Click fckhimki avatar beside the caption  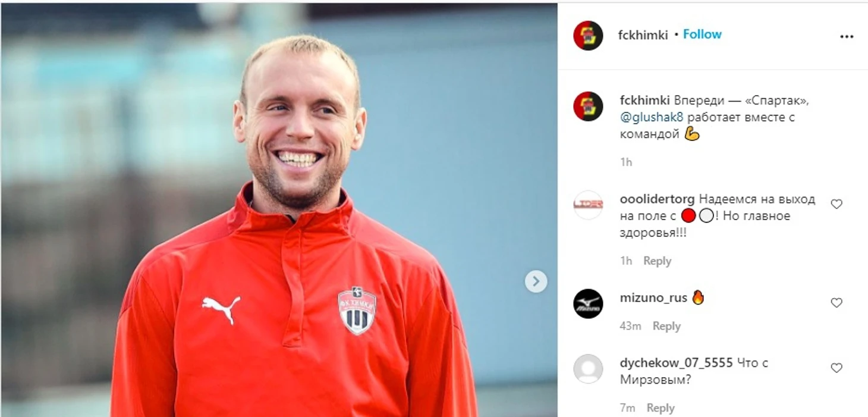(588, 106)
